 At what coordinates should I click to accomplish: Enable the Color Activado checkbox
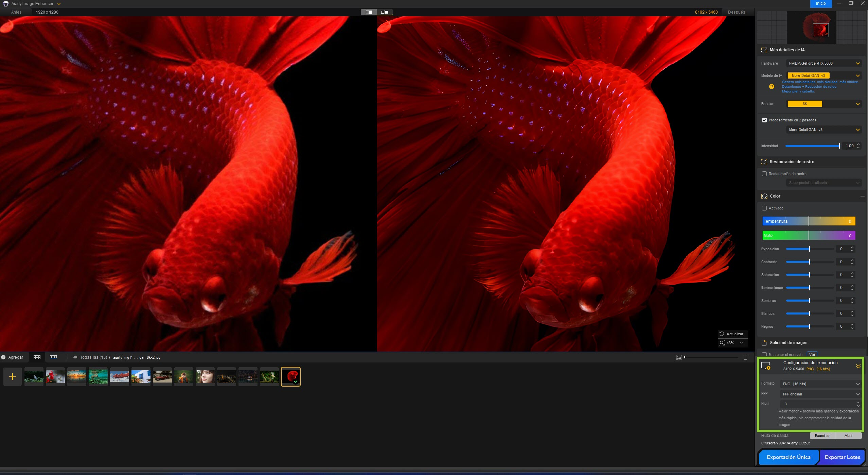point(764,208)
